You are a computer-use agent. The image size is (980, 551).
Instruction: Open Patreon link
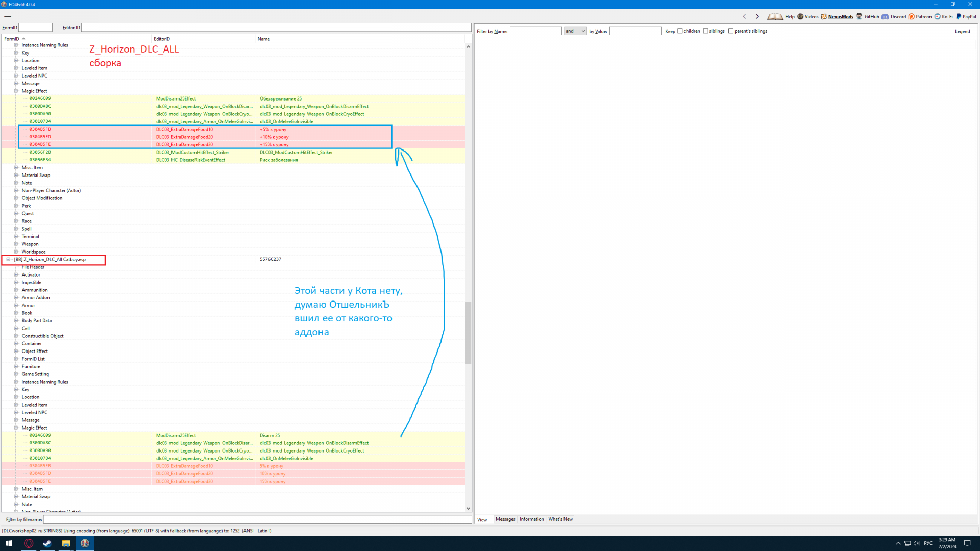pyautogui.click(x=923, y=17)
